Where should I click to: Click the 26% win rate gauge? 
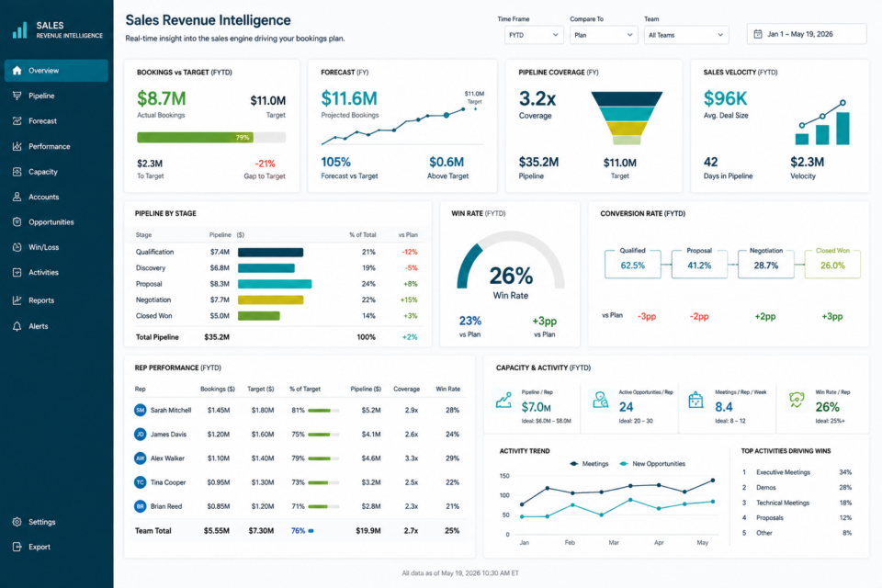click(x=511, y=262)
